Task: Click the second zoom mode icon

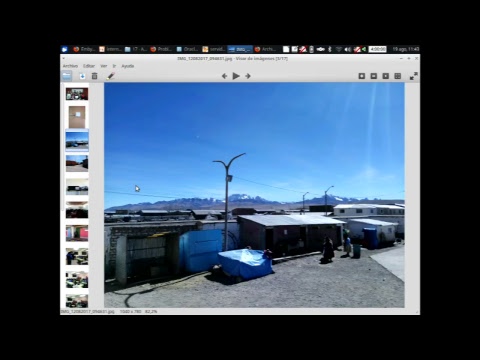Action: pos(374,76)
